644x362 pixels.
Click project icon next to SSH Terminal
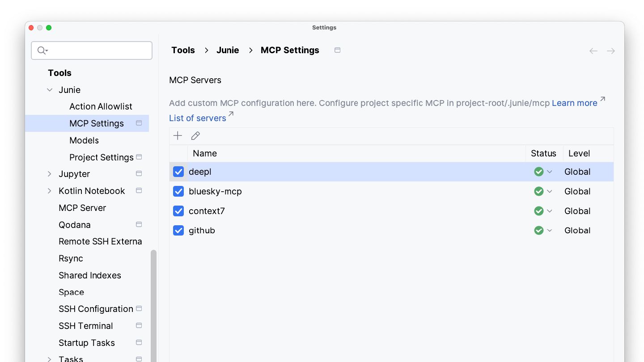coord(139,325)
